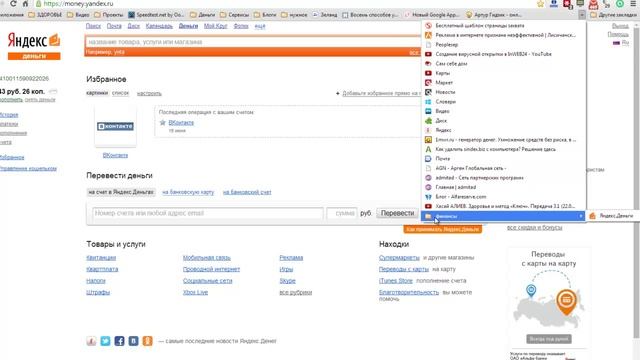Go to the Диск service link

pyautogui.click(x=133, y=26)
